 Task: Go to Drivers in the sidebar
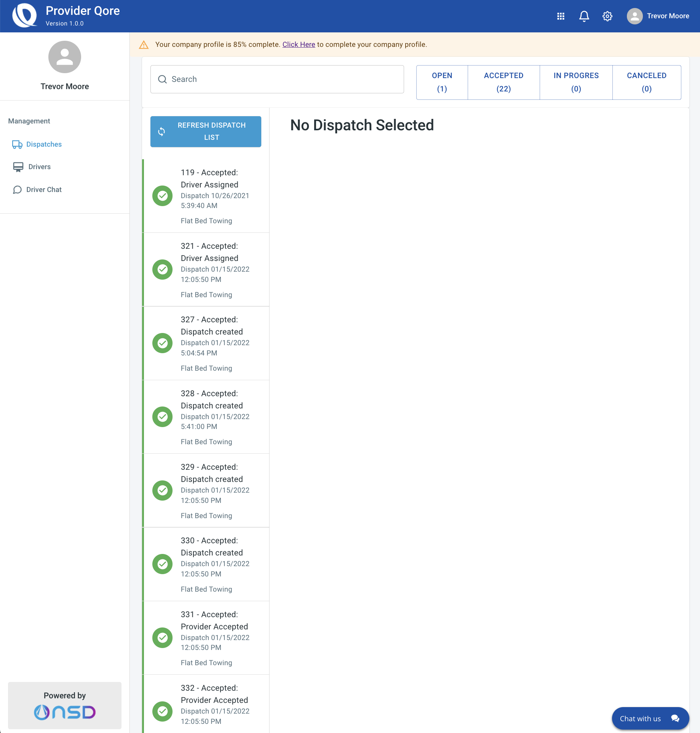(x=39, y=167)
